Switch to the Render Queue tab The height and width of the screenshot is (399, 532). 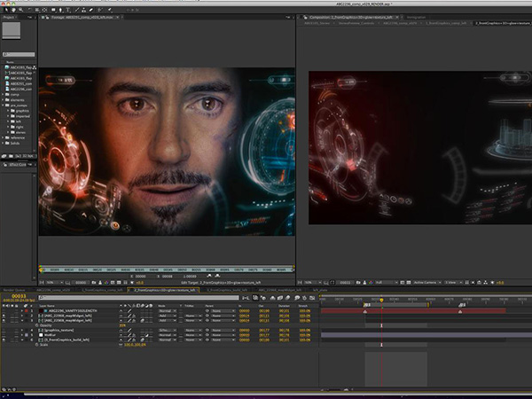tap(14, 290)
